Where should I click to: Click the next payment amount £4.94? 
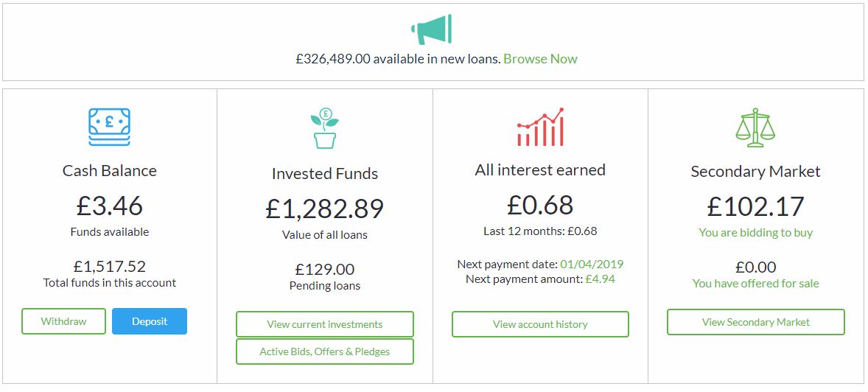click(600, 279)
